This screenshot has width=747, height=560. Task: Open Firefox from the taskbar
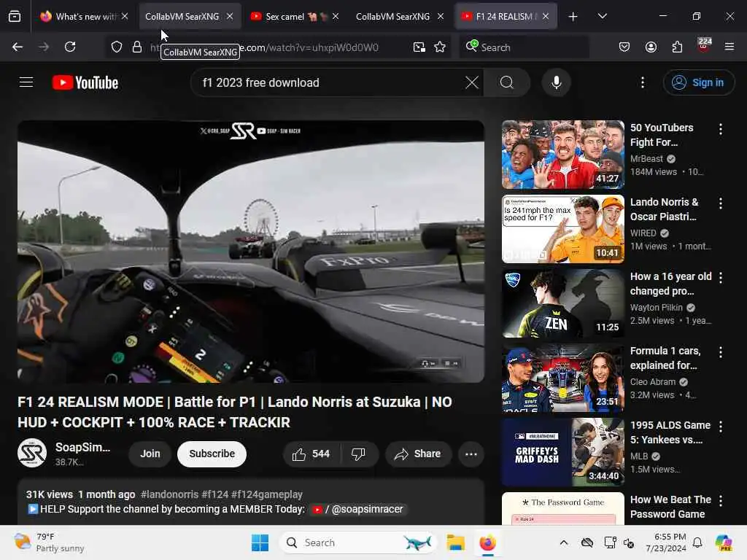(x=488, y=542)
